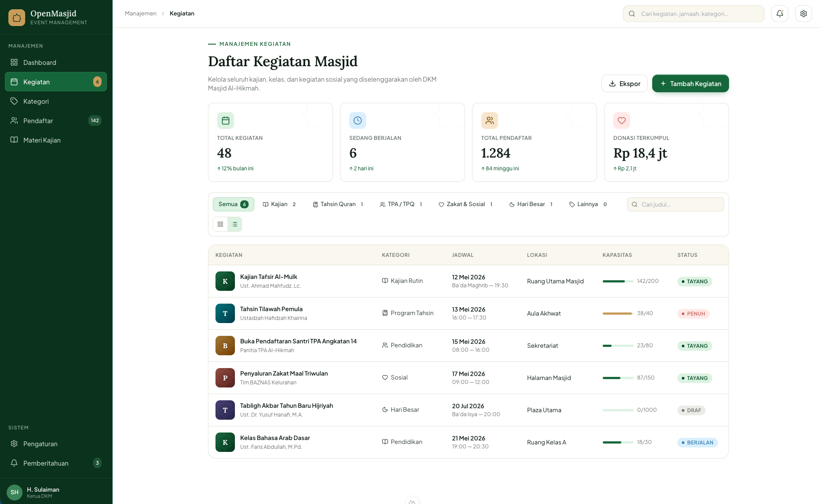Click the Sedang Berjalan clock icon
820x504 pixels.
point(358,120)
